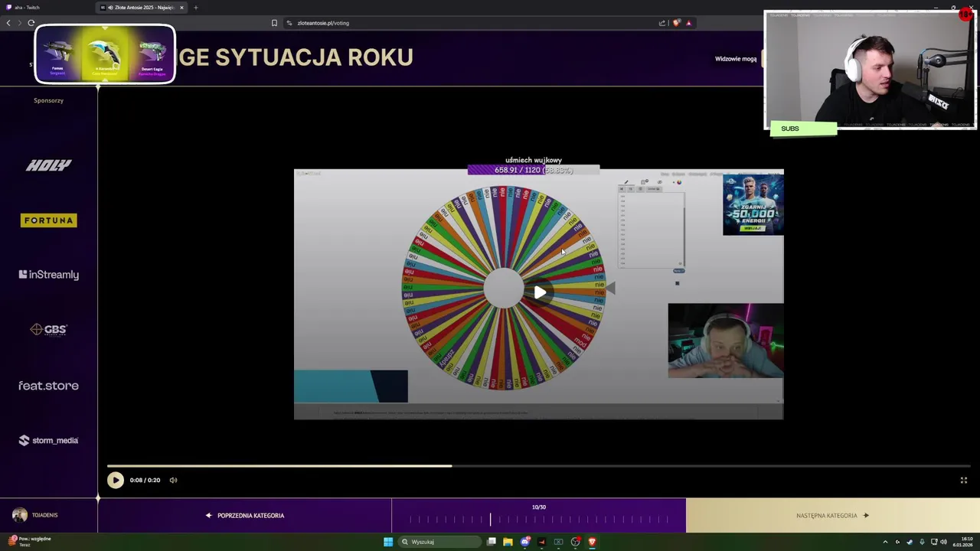The height and width of the screenshot is (551, 980).
Task: Click the Zgarnij 50 000 energii ad banner
Action: coord(753,204)
